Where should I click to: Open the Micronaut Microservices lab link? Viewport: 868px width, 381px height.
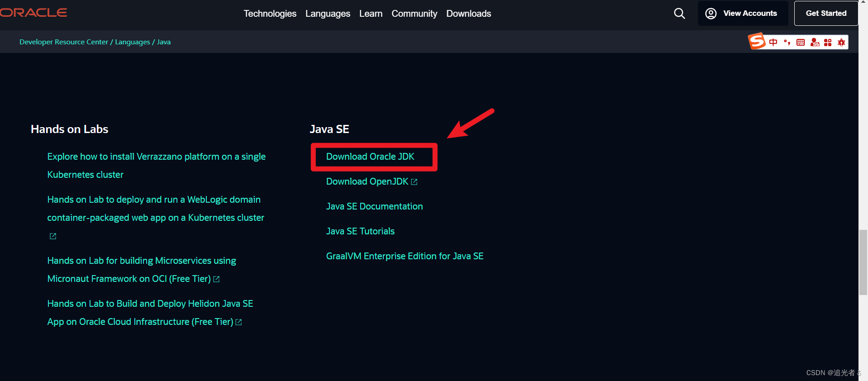pos(142,270)
